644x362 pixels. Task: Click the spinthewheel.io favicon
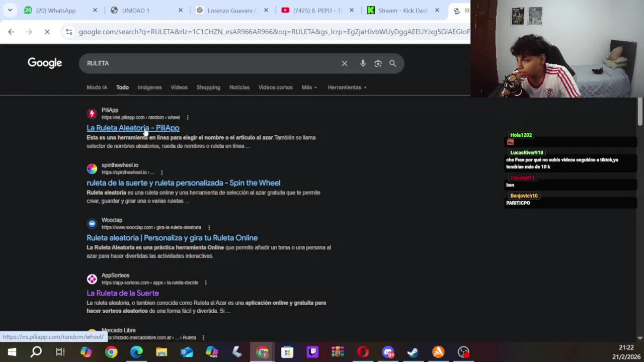92,169
